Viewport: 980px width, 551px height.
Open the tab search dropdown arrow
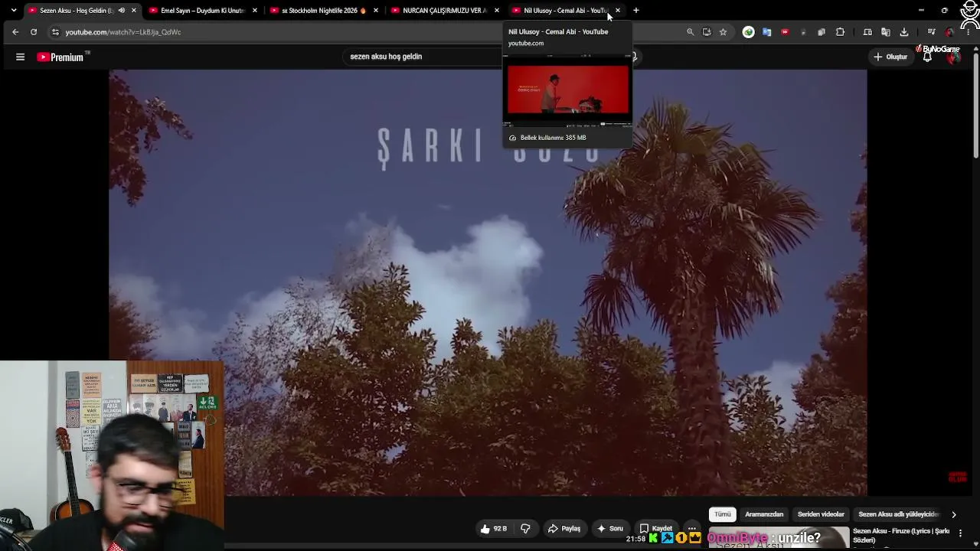tap(13, 11)
